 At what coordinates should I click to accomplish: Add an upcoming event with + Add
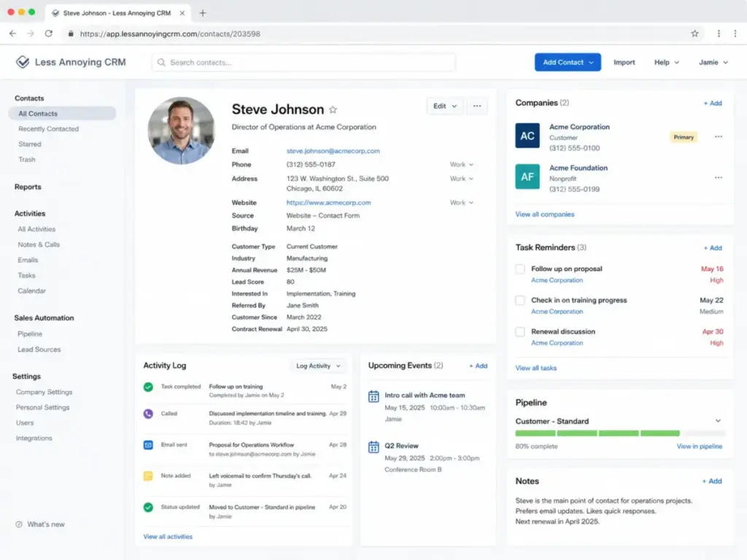point(479,366)
